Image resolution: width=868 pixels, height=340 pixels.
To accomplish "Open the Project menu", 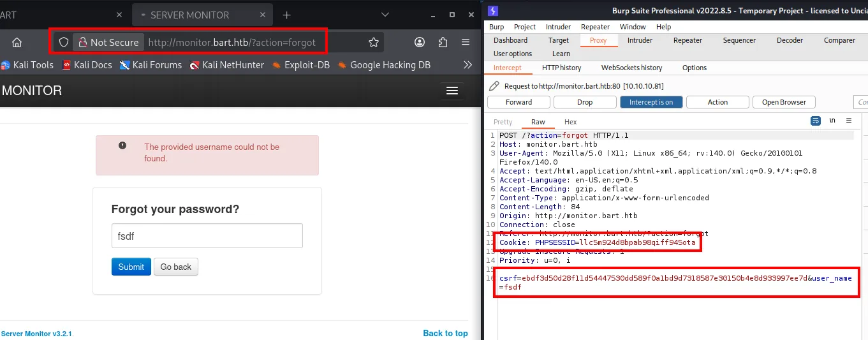I will [525, 27].
